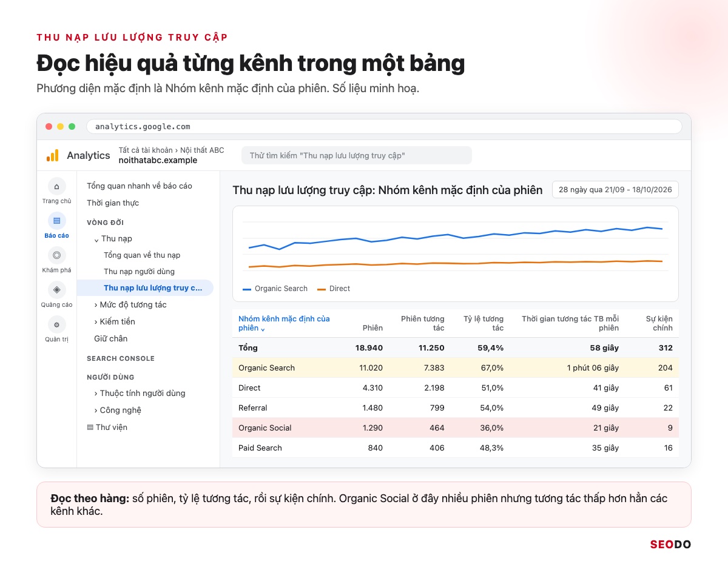Click the blue Organic Search chart line

click(455, 237)
